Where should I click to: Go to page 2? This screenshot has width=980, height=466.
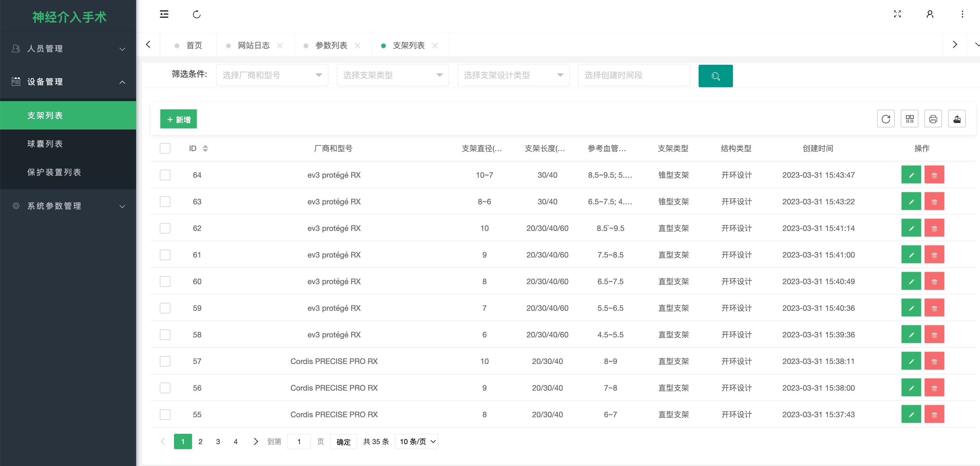pos(201,441)
